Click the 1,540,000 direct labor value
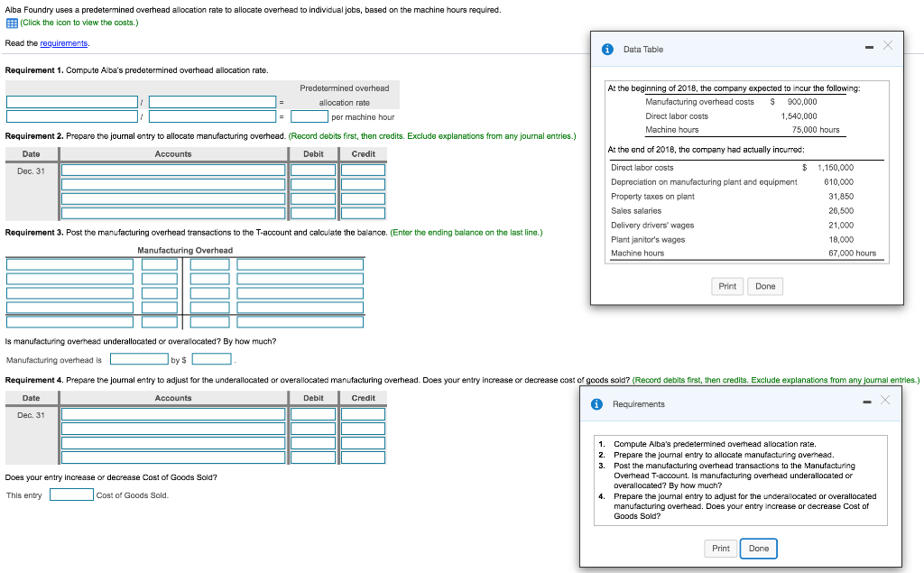924x573 pixels. coord(799,116)
